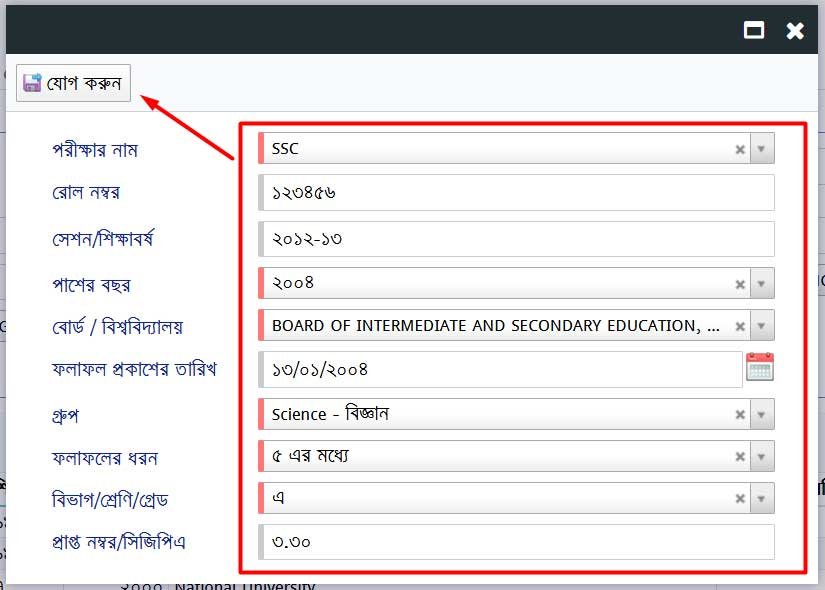Expand the ফলাফলের ধরন dropdown arrow

click(x=761, y=457)
